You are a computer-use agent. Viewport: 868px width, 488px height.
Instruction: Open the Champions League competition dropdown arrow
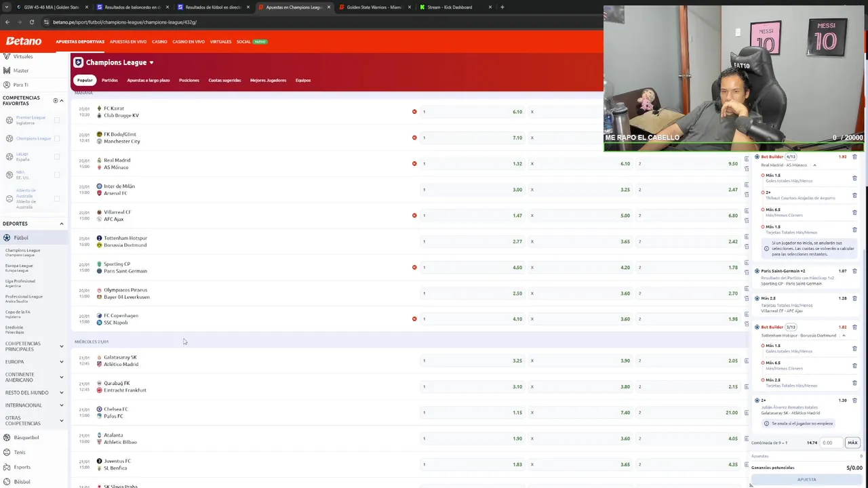[151, 63]
